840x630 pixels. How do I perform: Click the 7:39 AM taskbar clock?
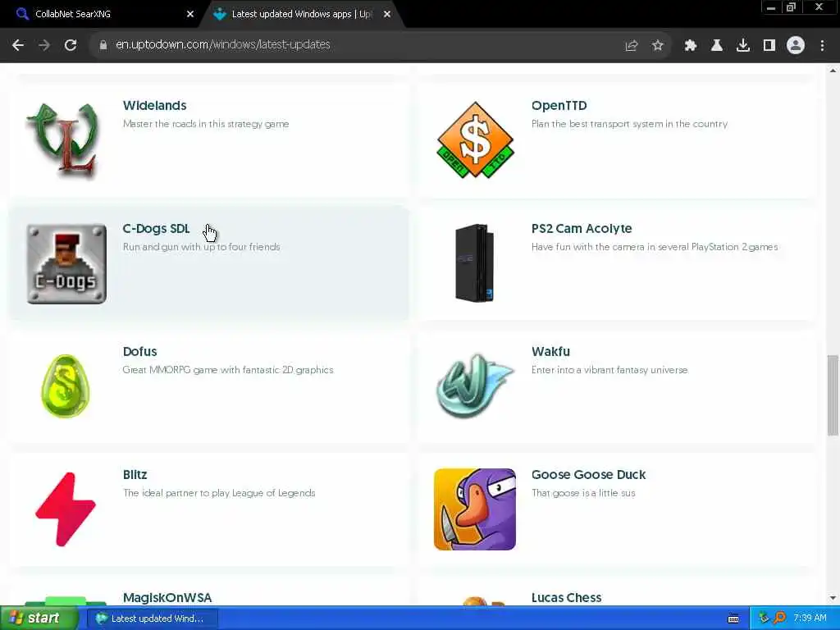coord(810,619)
